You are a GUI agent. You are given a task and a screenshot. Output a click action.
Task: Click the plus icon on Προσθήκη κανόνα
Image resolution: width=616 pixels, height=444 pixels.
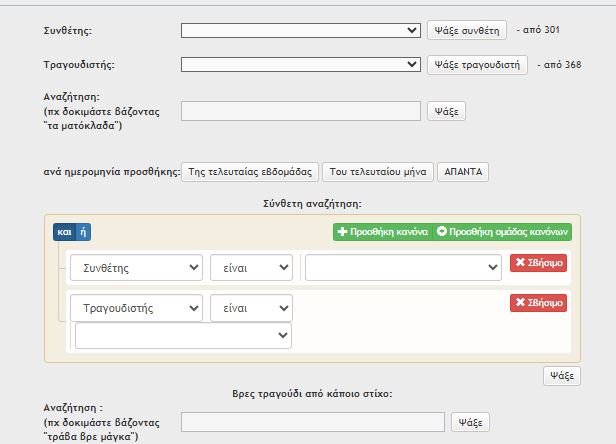(x=342, y=232)
